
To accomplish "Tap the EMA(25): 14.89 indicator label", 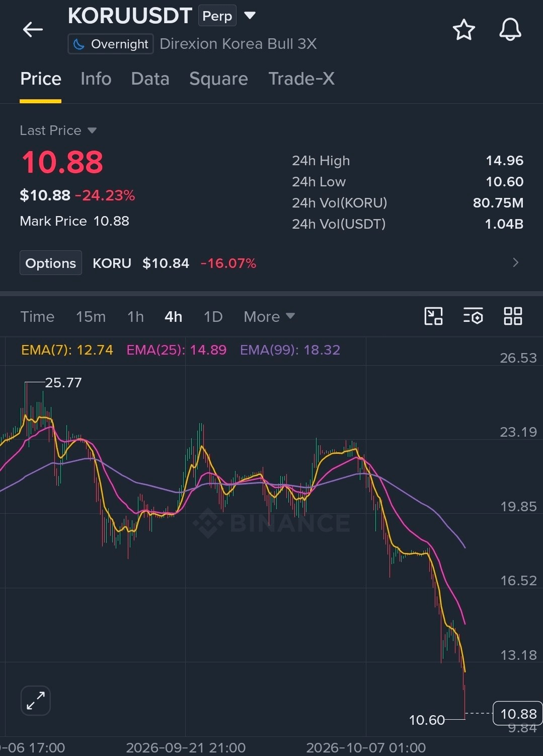I will pos(176,350).
